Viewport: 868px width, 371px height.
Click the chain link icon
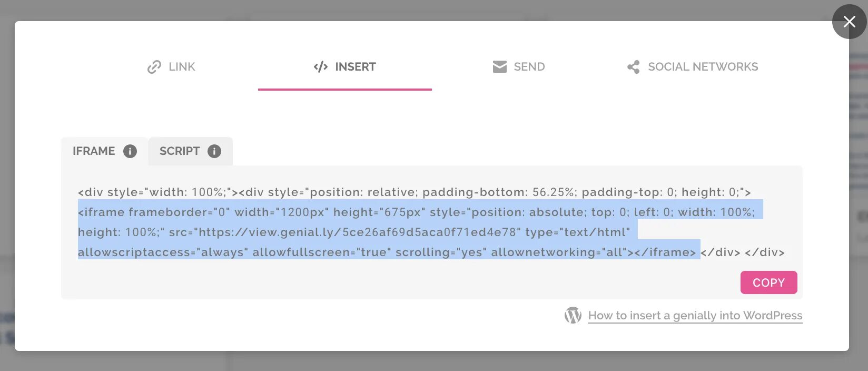pos(154,67)
